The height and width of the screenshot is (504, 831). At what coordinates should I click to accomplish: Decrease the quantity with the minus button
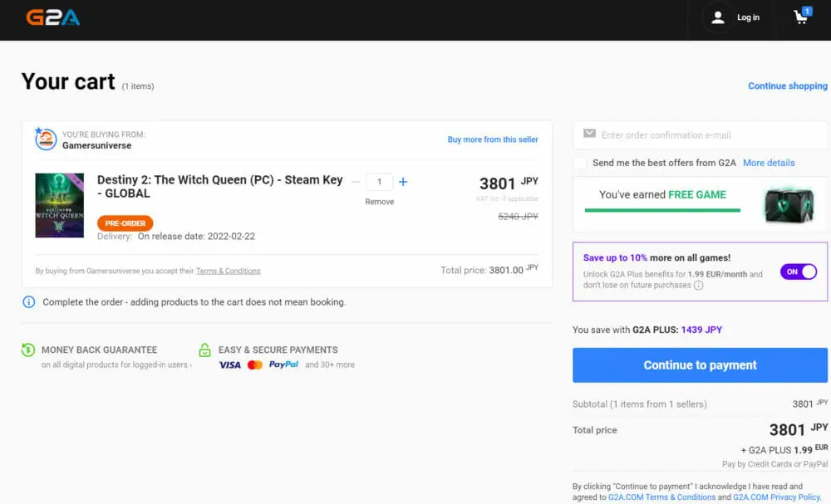(356, 182)
